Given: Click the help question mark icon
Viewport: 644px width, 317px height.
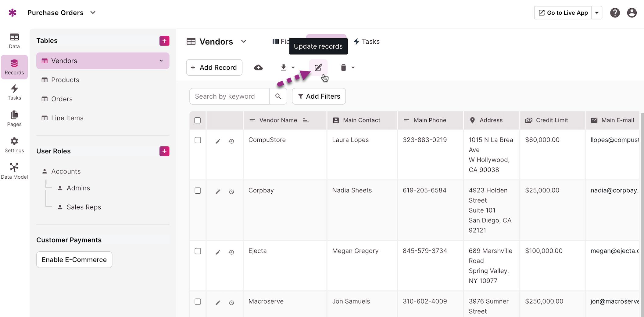Looking at the screenshot, I should pos(615,13).
